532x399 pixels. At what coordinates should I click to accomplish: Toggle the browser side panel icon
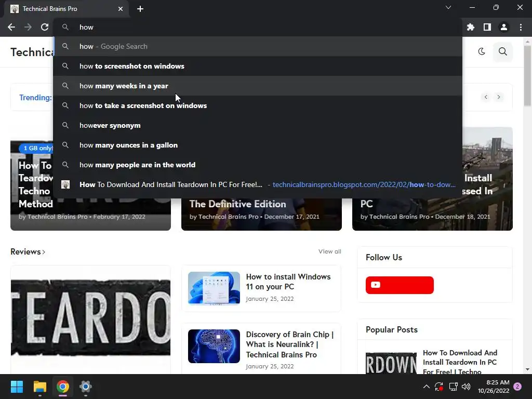pos(487,27)
